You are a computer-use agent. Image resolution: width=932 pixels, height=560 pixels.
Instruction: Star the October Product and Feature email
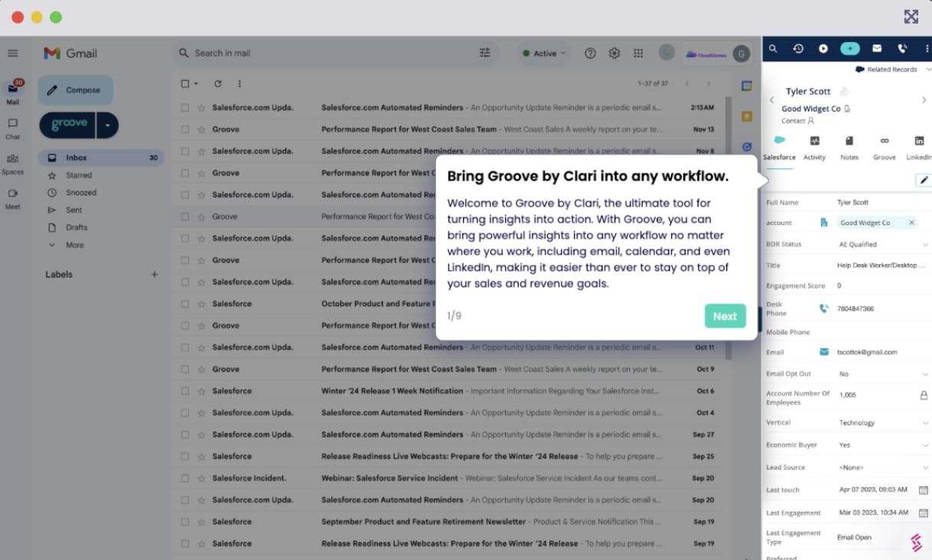click(201, 304)
